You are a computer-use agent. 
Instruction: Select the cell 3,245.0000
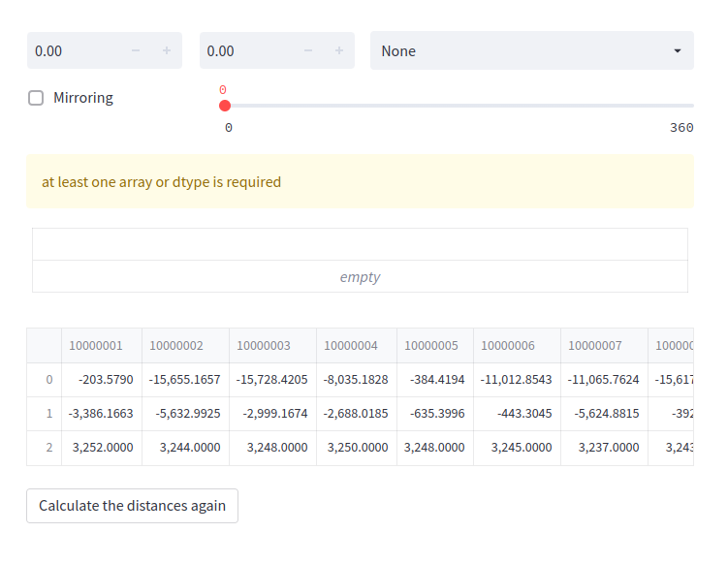point(518,448)
